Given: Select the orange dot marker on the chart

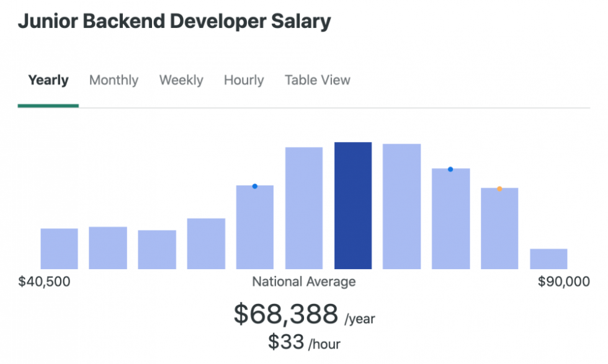Looking at the screenshot, I should tap(499, 189).
